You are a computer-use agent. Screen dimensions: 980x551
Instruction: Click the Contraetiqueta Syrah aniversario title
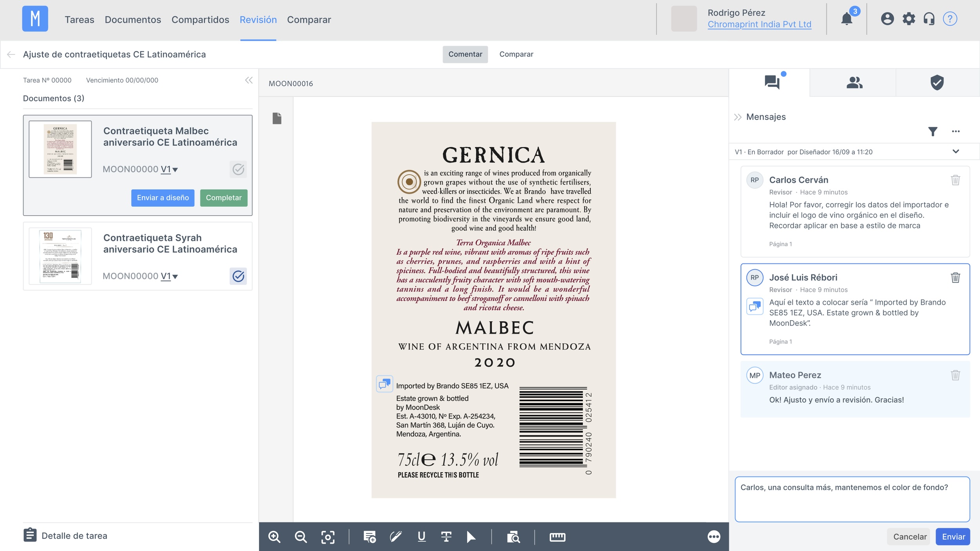point(170,243)
